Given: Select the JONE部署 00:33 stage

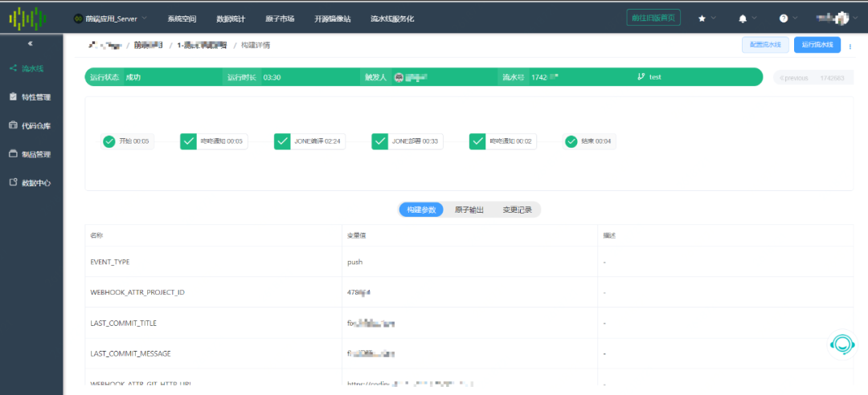Looking at the screenshot, I should click(x=407, y=141).
